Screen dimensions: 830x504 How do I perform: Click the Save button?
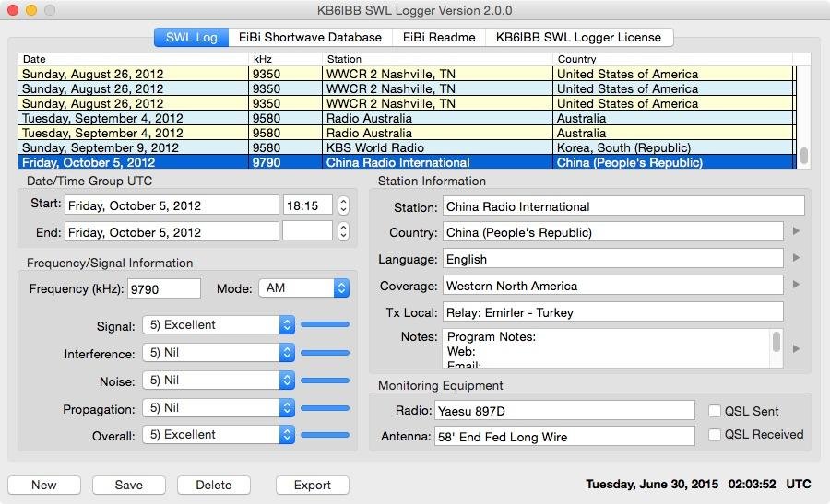(x=128, y=485)
